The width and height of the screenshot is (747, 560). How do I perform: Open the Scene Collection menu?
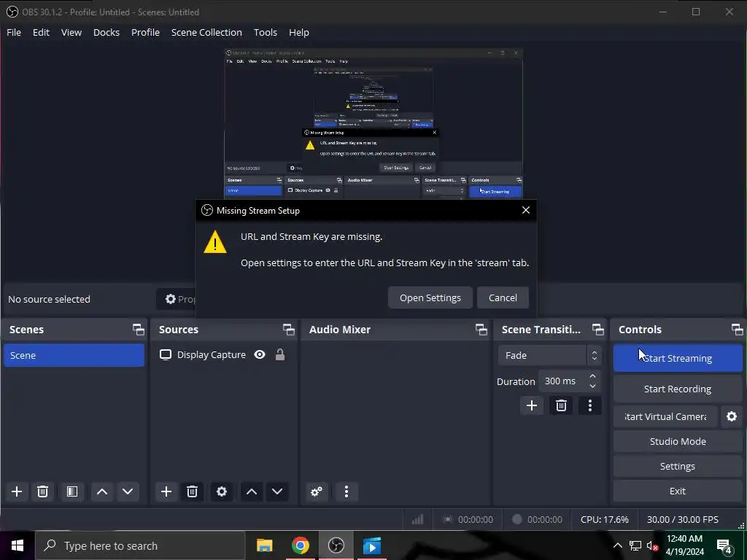pyautogui.click(x=206, y=32)
